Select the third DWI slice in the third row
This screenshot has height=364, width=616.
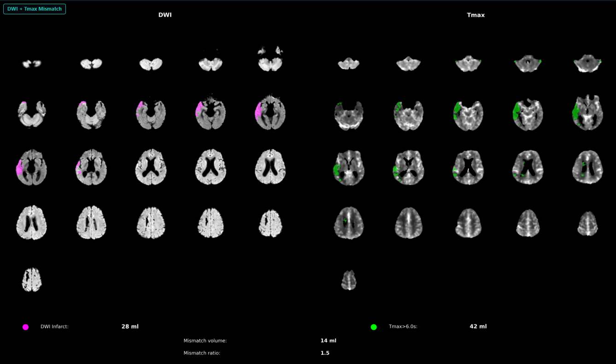pos(151,167)
